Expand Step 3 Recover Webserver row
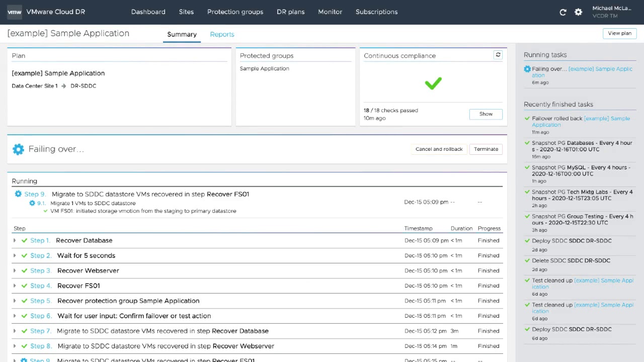 point(15,270)
